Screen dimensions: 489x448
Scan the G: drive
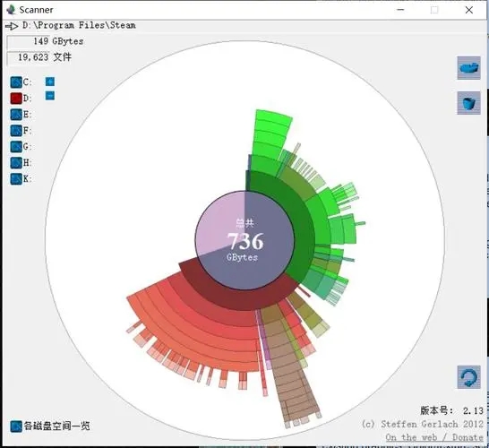tap(16, 147)
